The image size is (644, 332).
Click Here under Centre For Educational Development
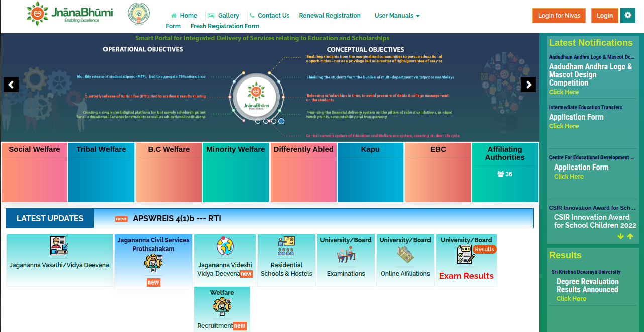click(x=569, y=177)
